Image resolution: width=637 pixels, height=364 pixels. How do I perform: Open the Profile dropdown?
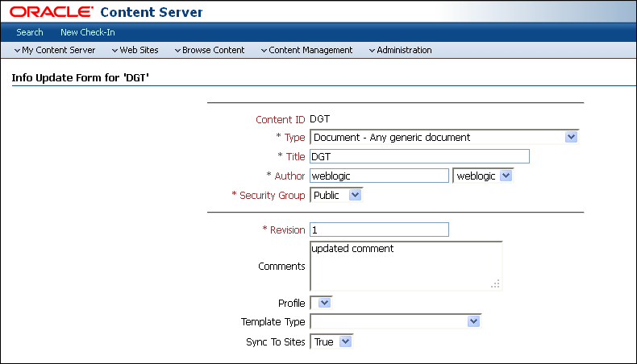[x=321, y=303]
